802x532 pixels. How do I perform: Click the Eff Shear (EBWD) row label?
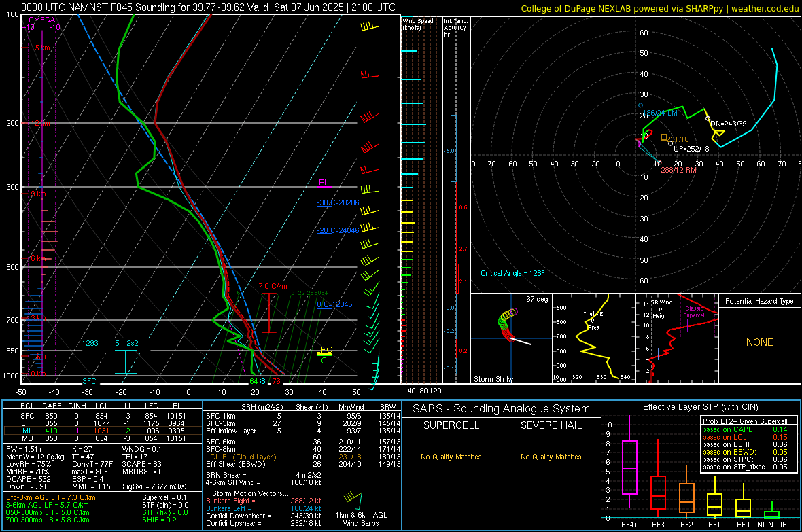(x=236, y=465)
